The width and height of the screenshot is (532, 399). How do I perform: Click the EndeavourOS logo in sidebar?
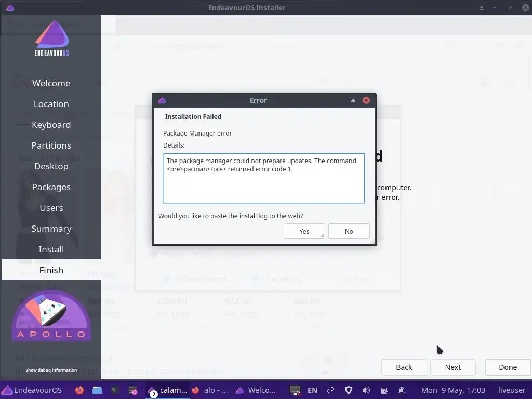coord(51,37)
